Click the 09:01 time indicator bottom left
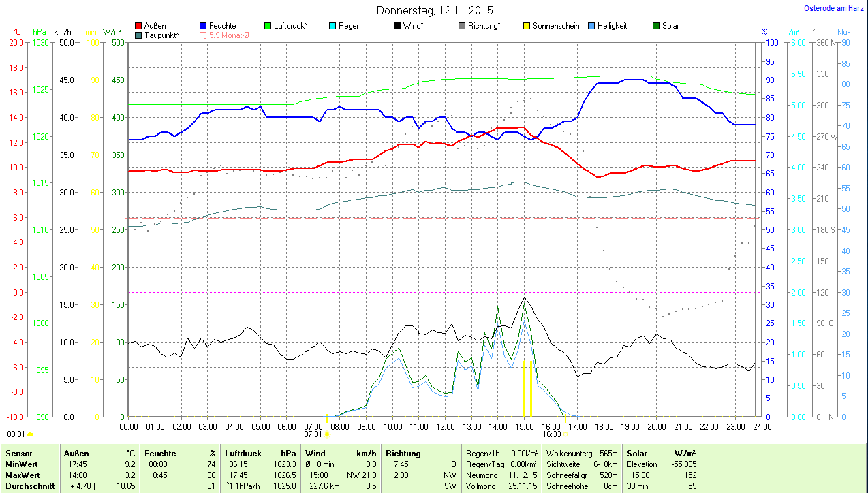The image size is (868, 493). [16, 433]
